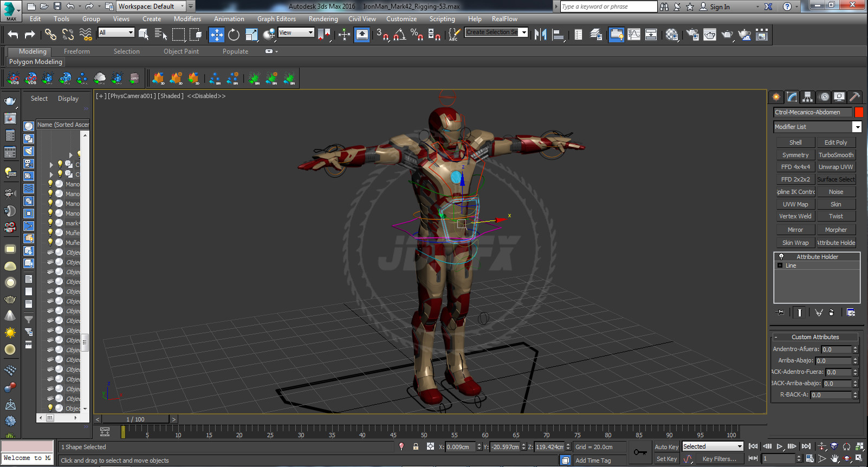Switch to the Object Paint ribbon tab
The width and height of the screenshot is (868, 467).
tap(182, 51)
